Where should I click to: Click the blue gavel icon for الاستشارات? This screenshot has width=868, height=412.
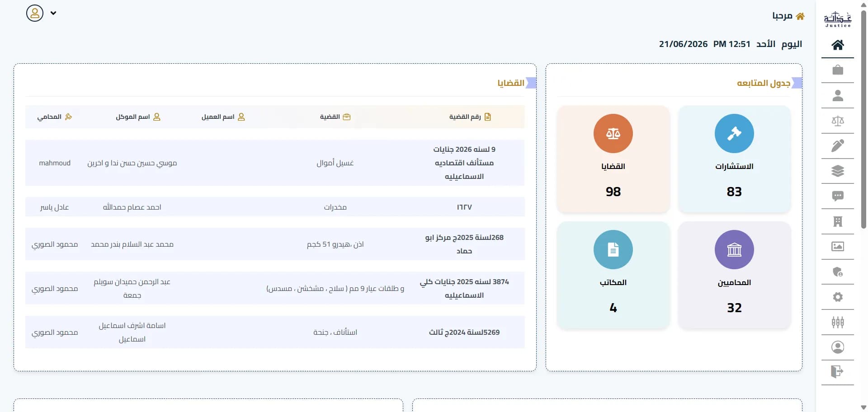(734, 133)
